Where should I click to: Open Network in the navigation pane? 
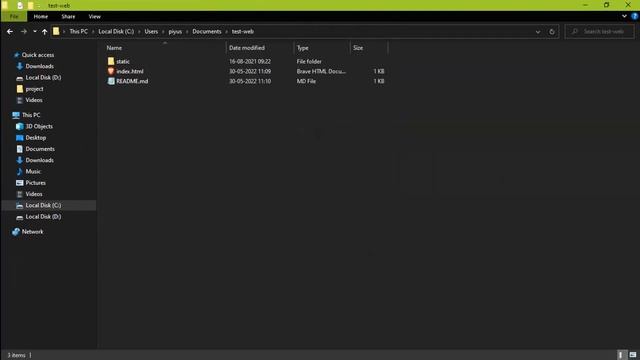coord(32,231)
